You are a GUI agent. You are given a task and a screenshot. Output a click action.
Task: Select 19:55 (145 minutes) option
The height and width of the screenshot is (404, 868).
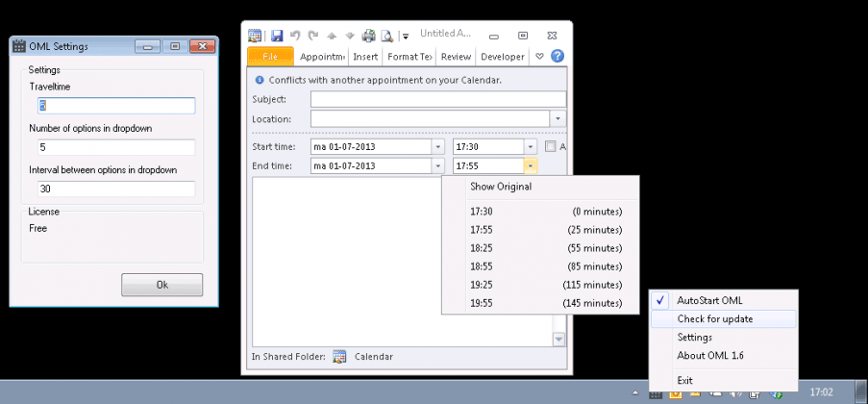point(540,303)
